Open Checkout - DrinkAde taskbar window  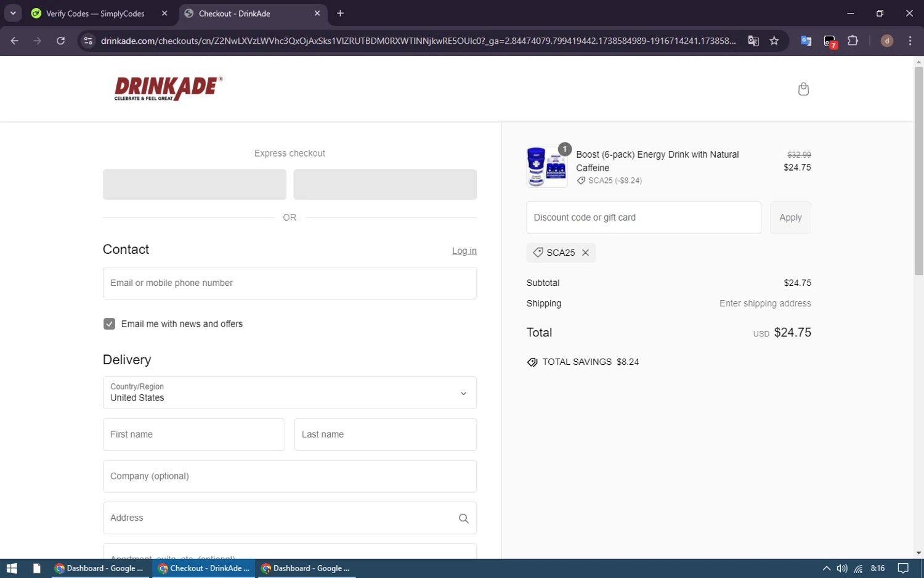pos(204,568)
